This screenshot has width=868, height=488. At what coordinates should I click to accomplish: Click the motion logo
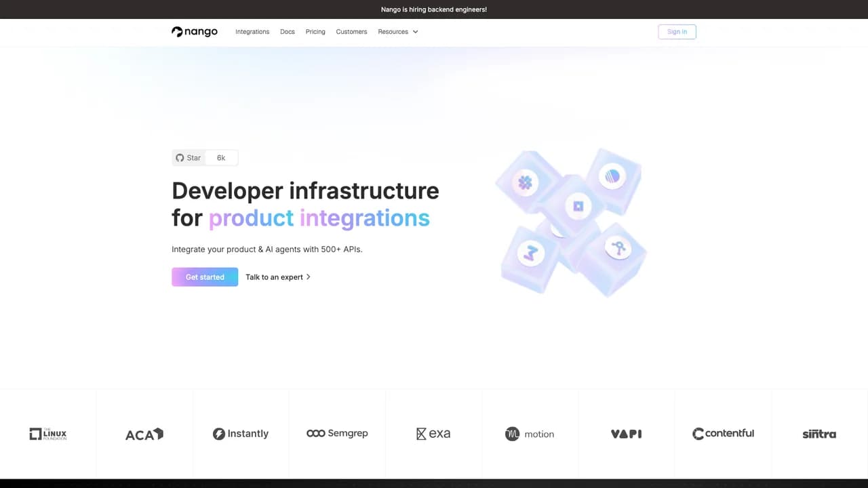point(530,434)
